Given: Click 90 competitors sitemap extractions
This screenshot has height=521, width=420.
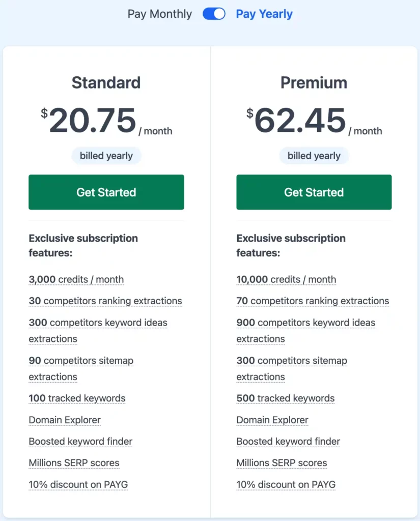Looking at the screenshot, I should [81, 368].
